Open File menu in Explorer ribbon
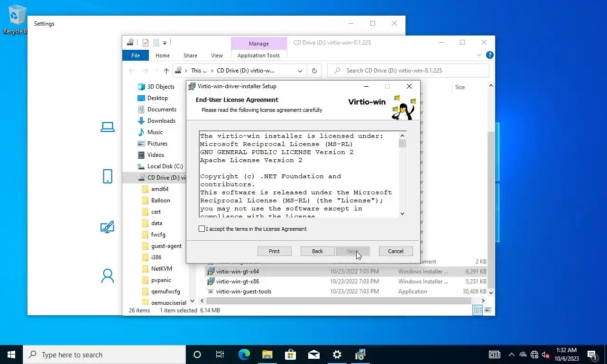The image size is (607, 364). point(136,55)
